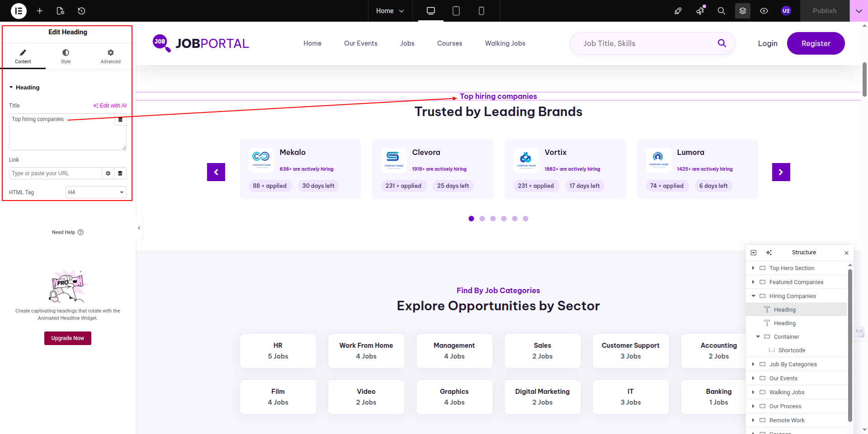
Task: Open the HTML Tag dropdown
Action: [x=96, y=192]
